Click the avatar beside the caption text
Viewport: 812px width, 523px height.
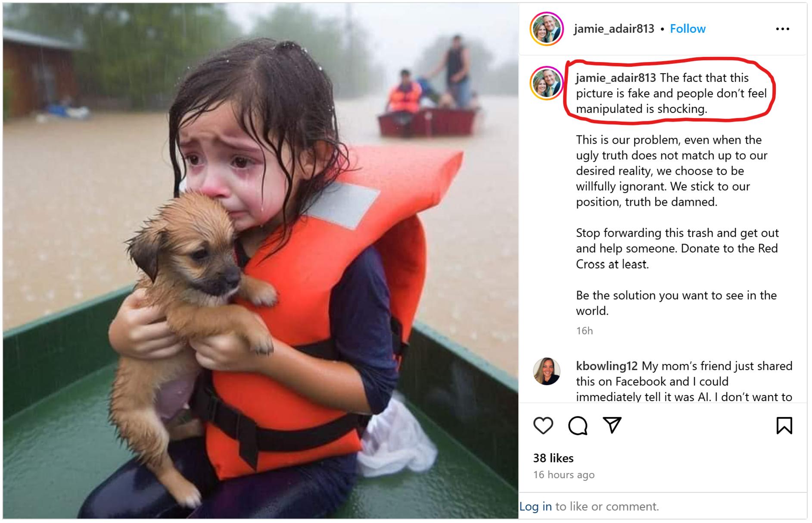pos(547,83)
